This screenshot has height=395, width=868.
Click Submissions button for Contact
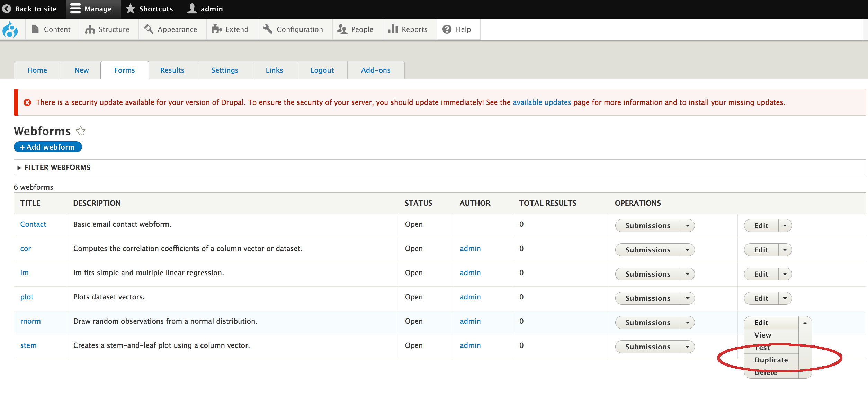point(648,225)
